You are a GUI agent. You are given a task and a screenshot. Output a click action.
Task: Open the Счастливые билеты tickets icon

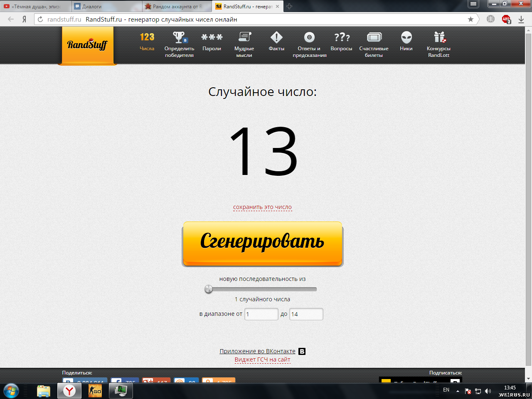pyautogui.click(x=374, y=37)
